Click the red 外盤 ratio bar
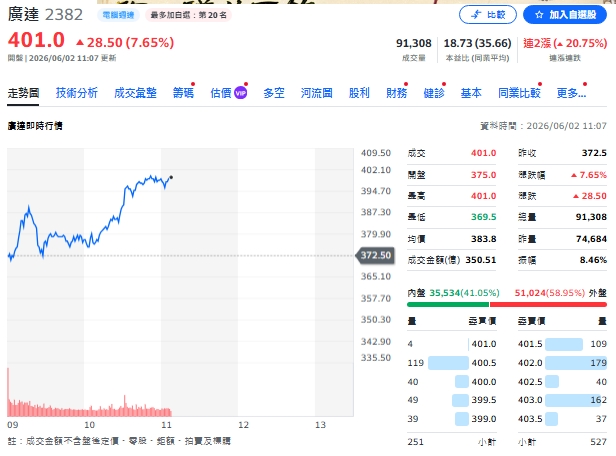Image resolution: width=616 pixels, height=456 pixels. click(x=548, y=304)
